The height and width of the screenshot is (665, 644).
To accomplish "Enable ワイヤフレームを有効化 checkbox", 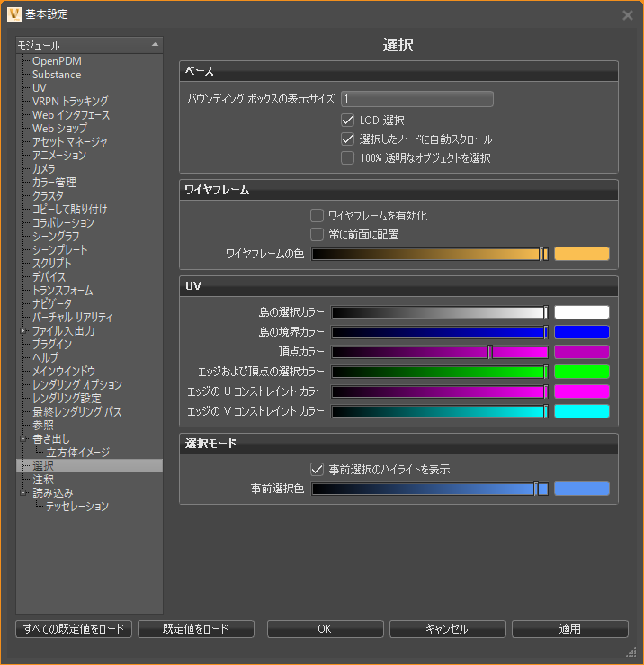I will (x=317, y=215).
